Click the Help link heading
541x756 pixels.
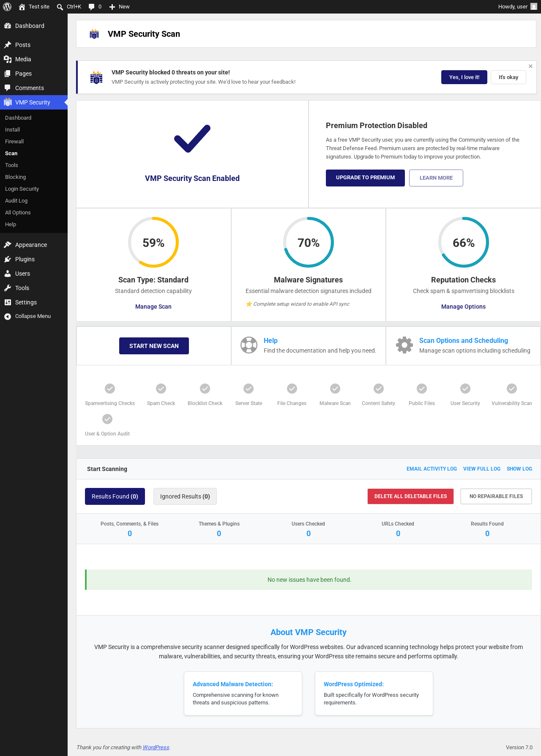(x=270, y=341)
